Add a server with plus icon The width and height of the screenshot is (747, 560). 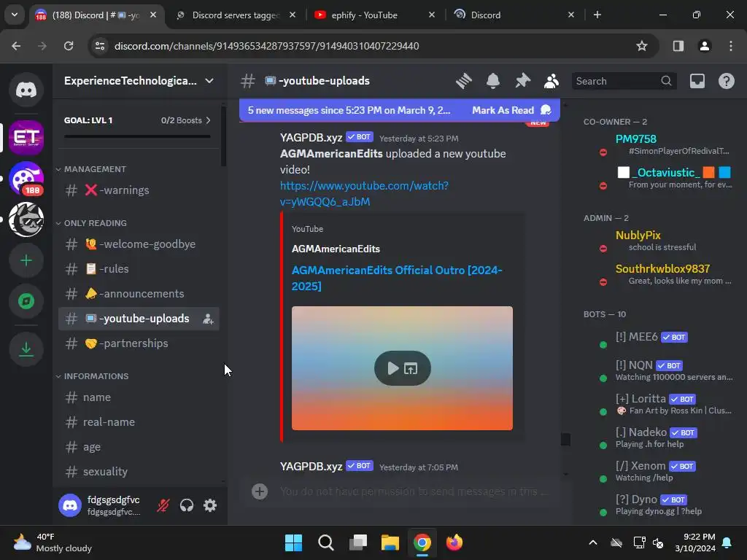tap(26, 260)
